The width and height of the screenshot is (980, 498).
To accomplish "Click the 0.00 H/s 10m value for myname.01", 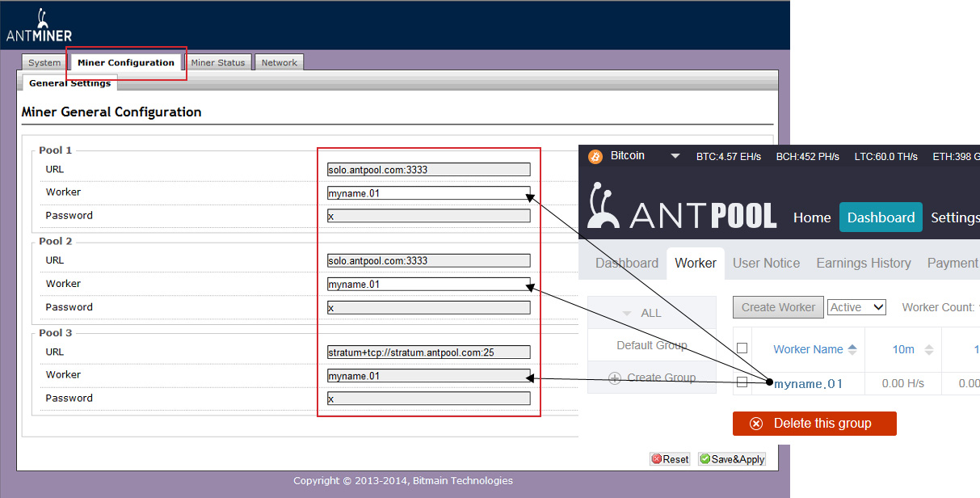I will tap(903, 383).
